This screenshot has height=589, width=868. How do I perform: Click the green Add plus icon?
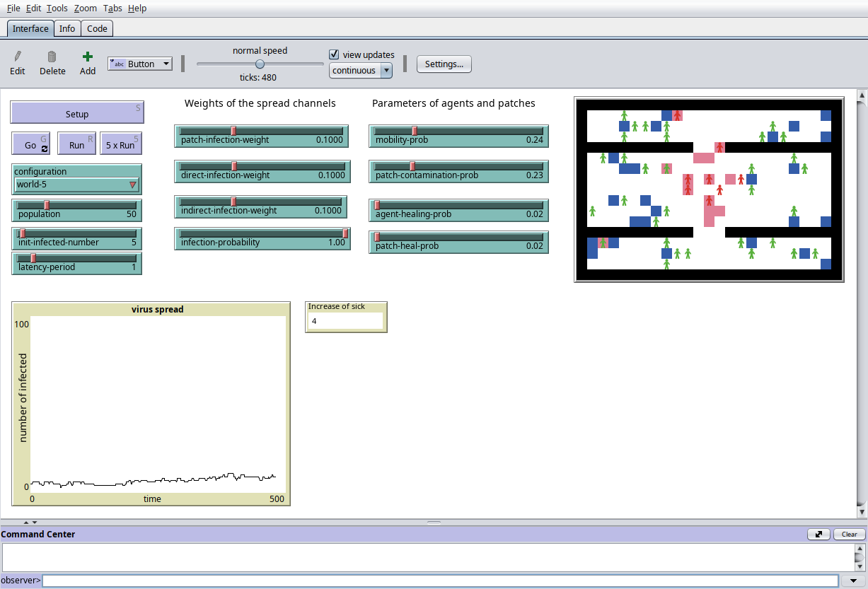tap(87, 57)
